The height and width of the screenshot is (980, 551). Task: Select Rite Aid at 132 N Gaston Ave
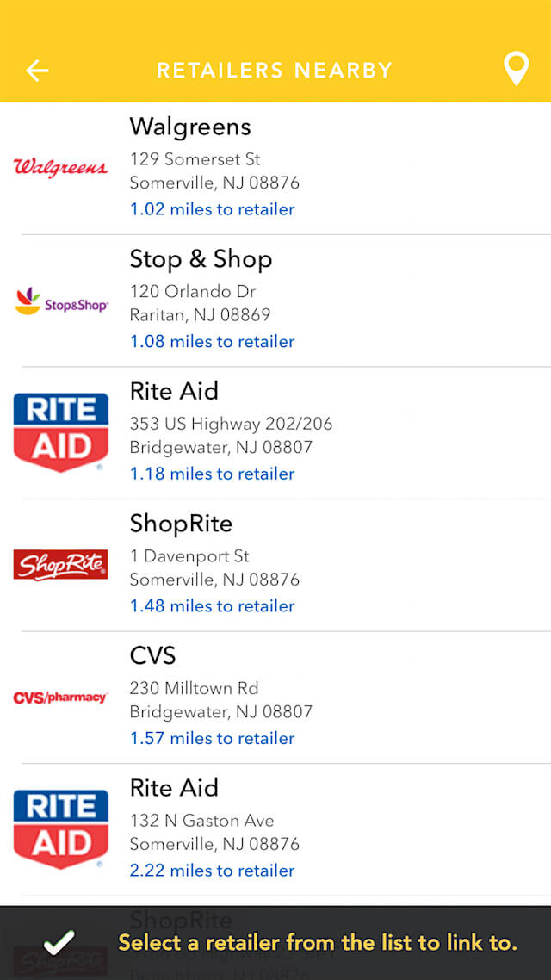(x=174, y=788)
